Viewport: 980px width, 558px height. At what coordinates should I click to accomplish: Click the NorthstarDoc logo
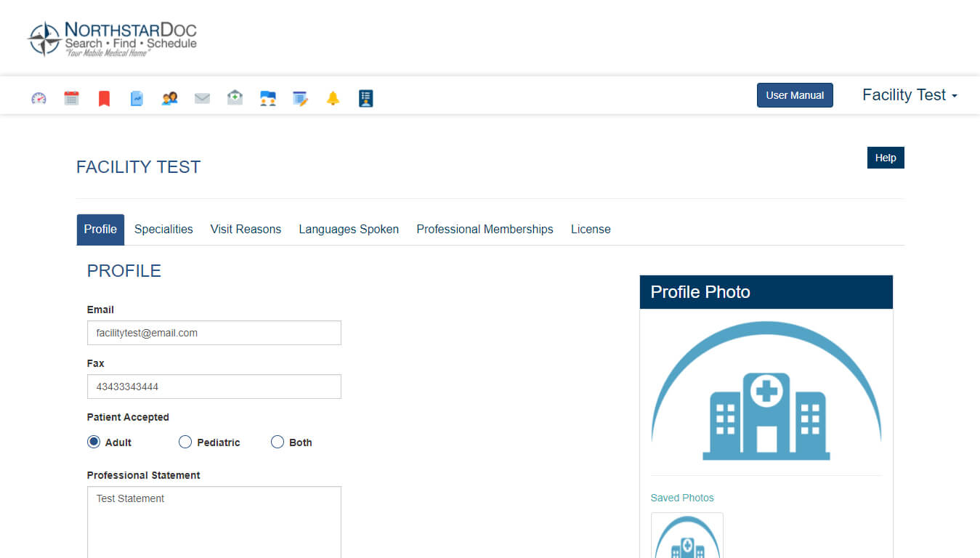pyautogui.click(x=112, y=39)
